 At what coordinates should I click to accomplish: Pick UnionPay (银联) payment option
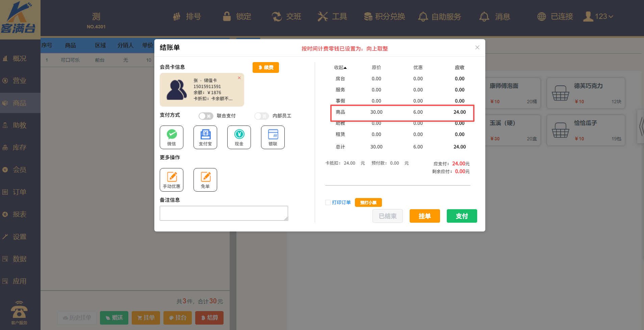pyautogui.click(x=273, y=137)
